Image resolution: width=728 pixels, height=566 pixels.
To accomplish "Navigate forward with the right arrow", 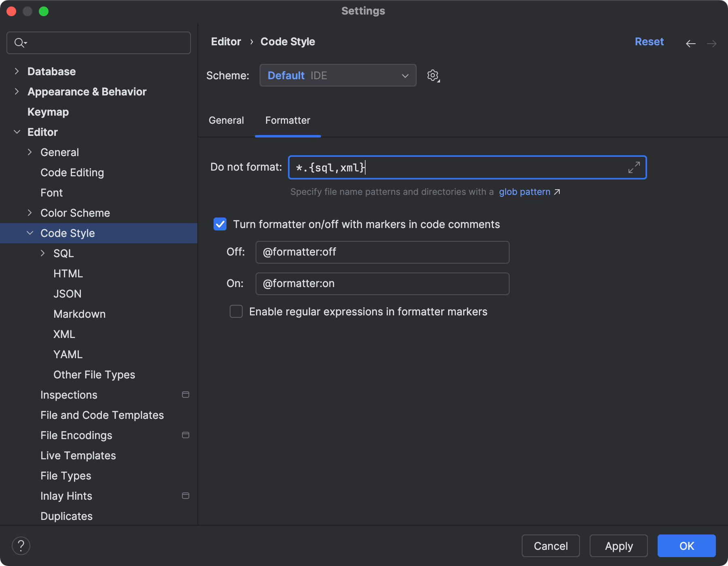I will point(712,43).
